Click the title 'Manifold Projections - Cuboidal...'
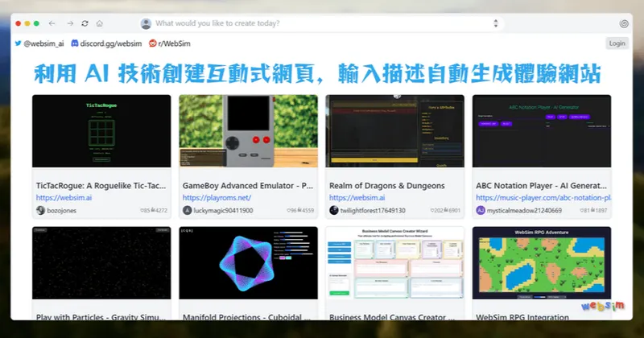Screen dimensions: 644x338 pyautogui.click(x=246, y=317)
